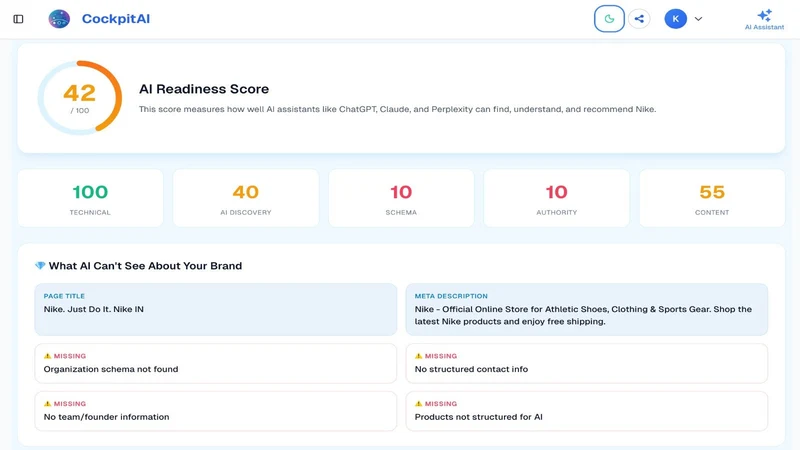800x450 pixels.
Task: Select 'No structured contact info' text
Action: coord(471,369)
